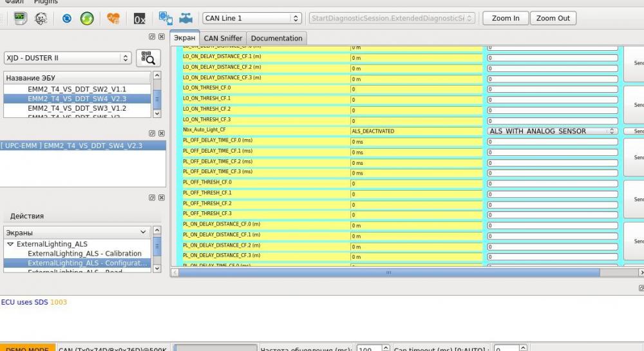644x351 pixels.
Task: Toggle expert mode face icon
Action: [x=41, y=18]
